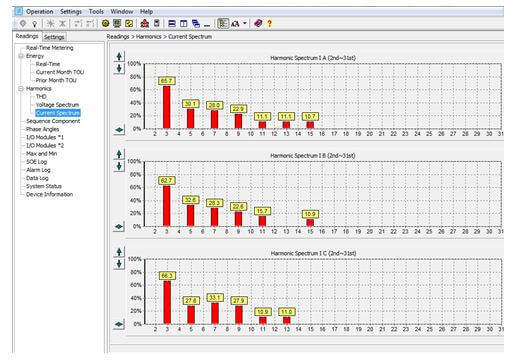This screenshot has width=518, height=364.
Task: Click the 62.7 bar label in I B chart
Action: 166,181
